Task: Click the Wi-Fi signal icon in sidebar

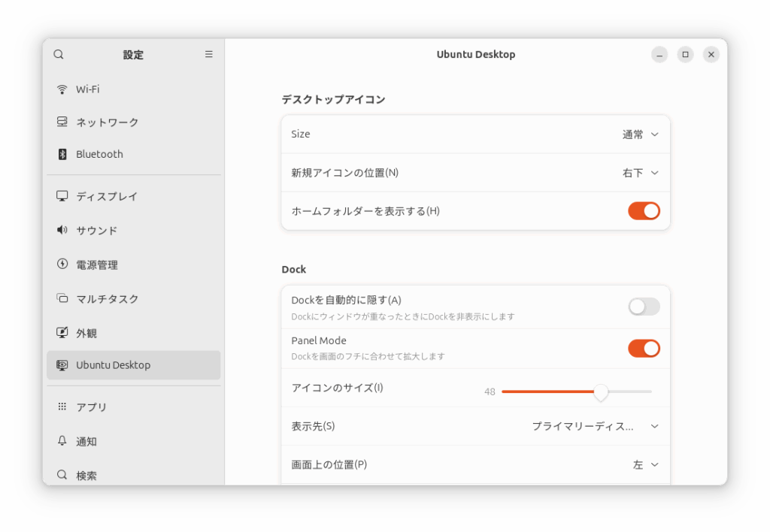Action: pyautogui.click(x=62, y=89)
